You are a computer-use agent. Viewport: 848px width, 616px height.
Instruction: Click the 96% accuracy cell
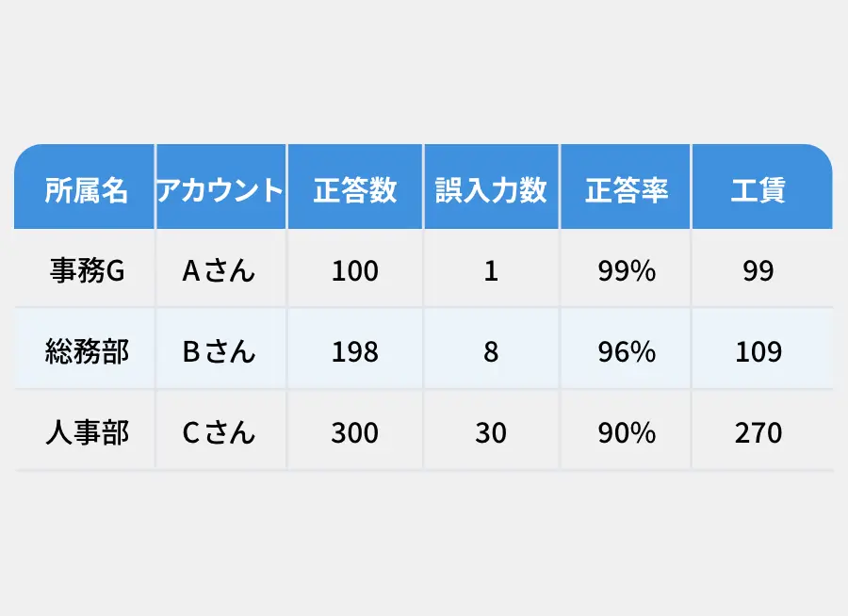pos(626,349)
